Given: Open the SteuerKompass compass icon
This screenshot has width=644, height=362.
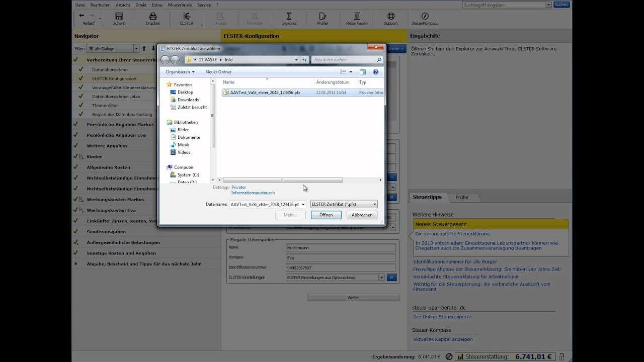Looking at the screenshot, I should point(425,17).
